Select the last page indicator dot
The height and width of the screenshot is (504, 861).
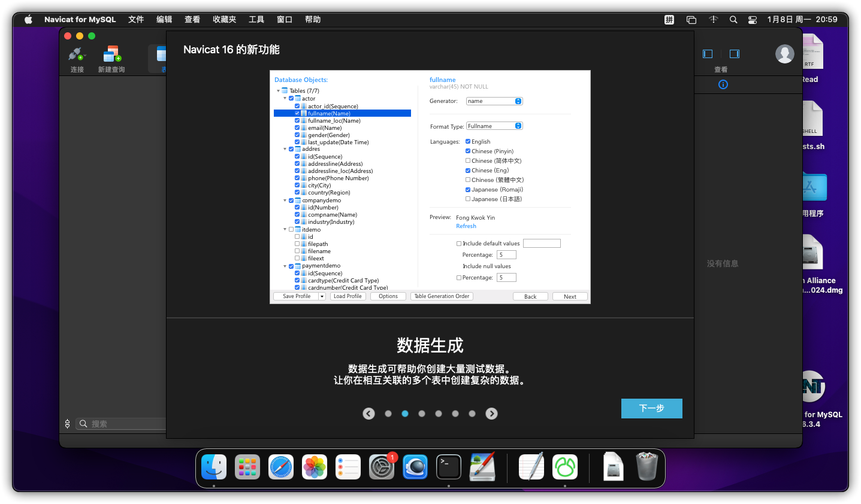[472, 414]
